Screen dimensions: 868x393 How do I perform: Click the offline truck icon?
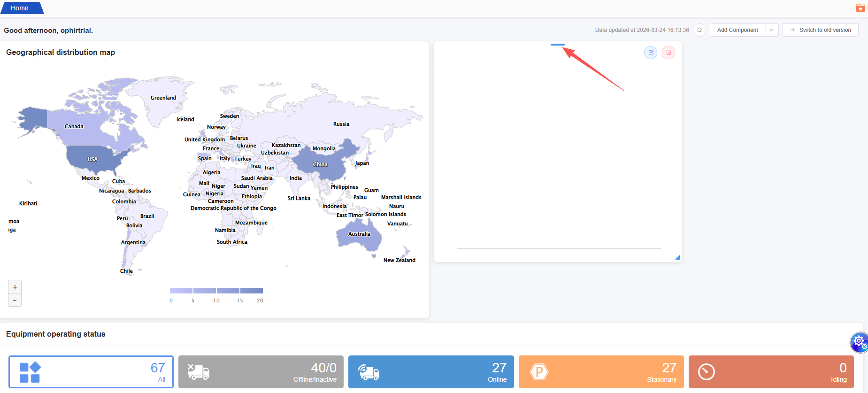coord(198,372)
